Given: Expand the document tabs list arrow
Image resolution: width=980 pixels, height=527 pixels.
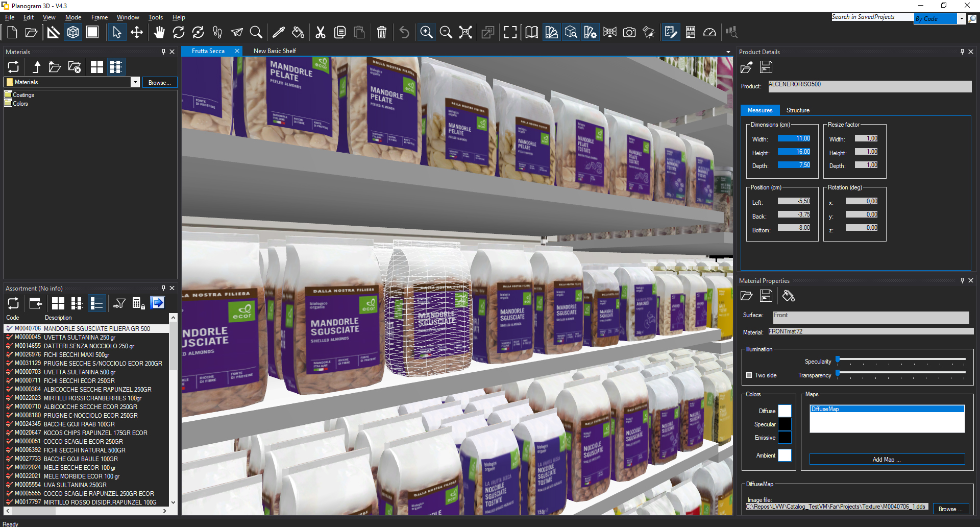Looking at the screenshot, I should (728, 52).
